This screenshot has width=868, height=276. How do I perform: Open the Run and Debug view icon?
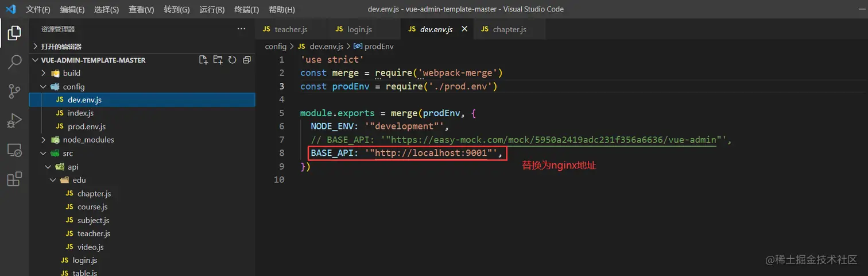(x=14, y=121)
